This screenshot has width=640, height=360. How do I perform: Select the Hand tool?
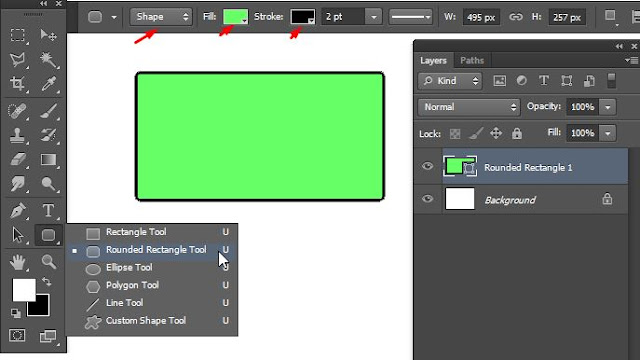pos(18,262)
